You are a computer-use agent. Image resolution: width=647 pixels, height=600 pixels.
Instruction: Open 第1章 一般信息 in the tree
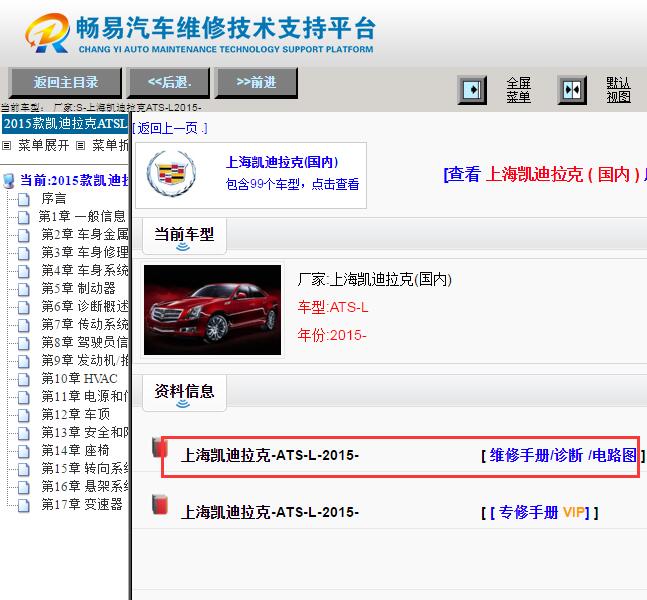click(82, 216)
